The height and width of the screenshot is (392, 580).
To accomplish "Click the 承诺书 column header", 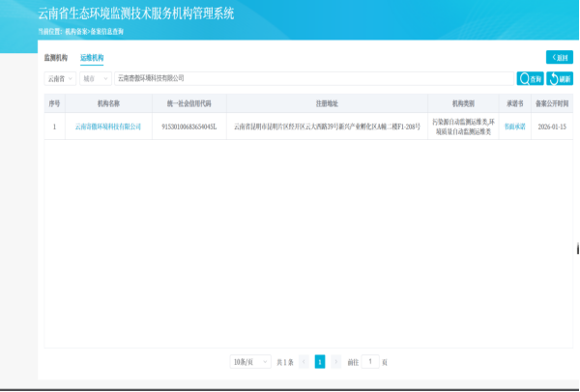I will pos(515,104).
